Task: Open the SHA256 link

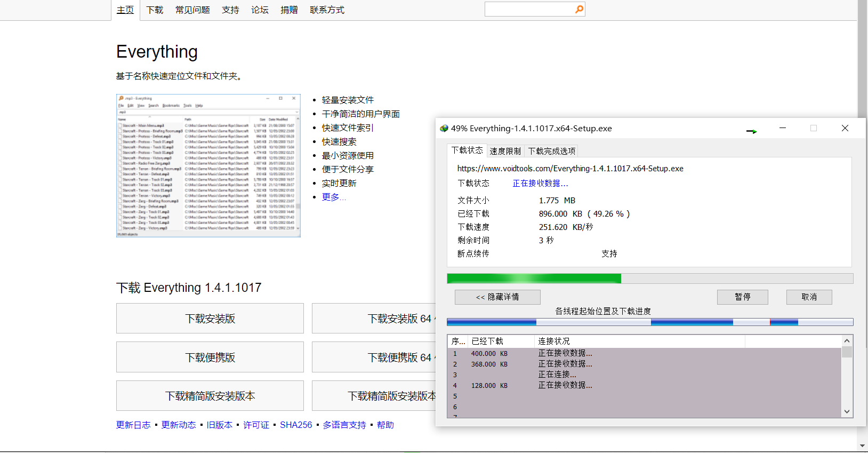Action: pos(296,425)
